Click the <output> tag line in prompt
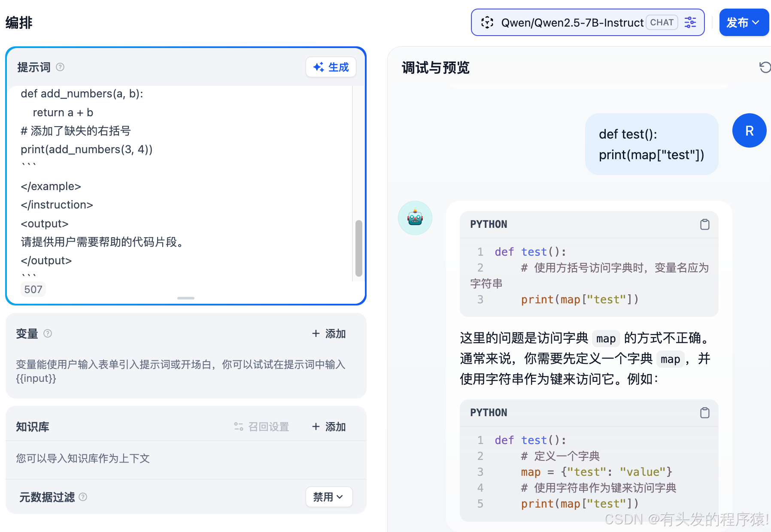This screenshot has height=532, width=771. click(x=45, y=224)
